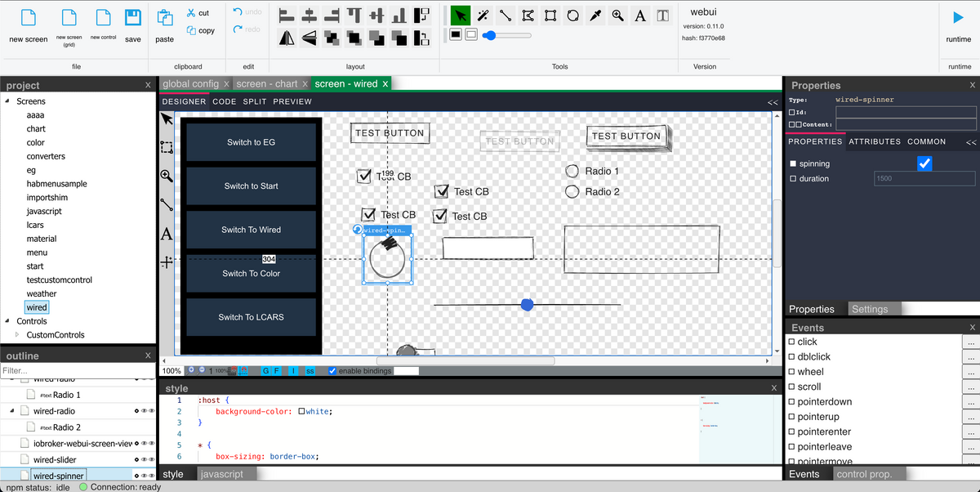Align elements to top edge
Screen dimensions: 980x492
pyautogui.click(x=354, y=15)
